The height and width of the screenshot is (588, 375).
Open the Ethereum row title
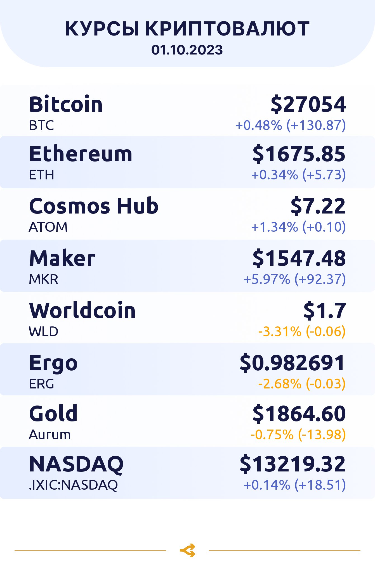click(x=81, y=154)
